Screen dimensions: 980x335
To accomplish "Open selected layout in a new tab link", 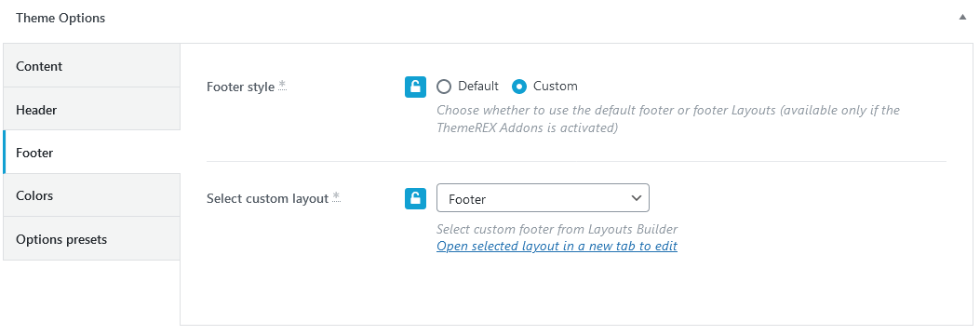I will [x=557, y=246].
